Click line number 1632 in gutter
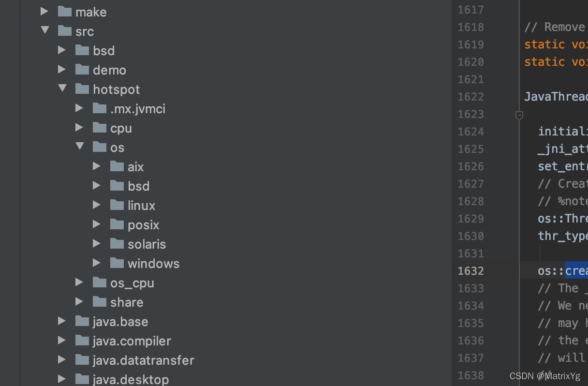 pyautogui.click(x=470, y=271)
